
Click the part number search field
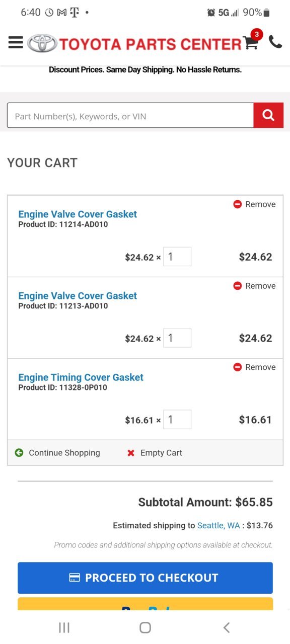click(x=130, y=116)
